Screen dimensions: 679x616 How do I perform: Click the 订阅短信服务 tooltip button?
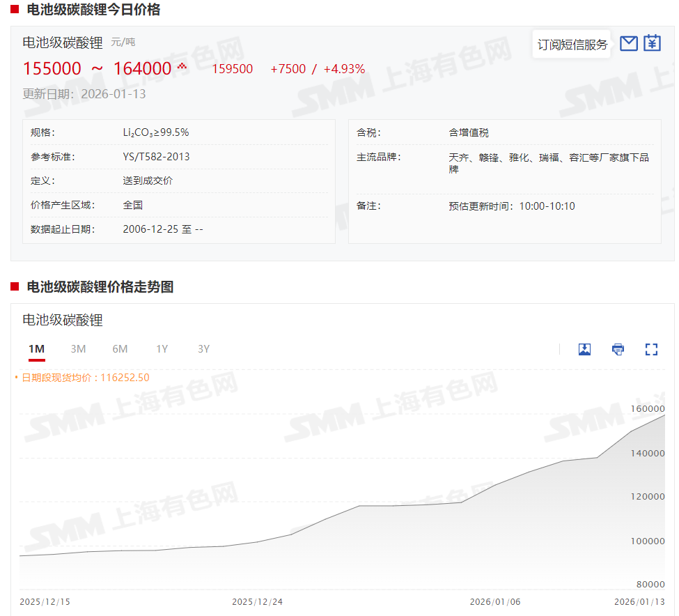pos(572,45)
